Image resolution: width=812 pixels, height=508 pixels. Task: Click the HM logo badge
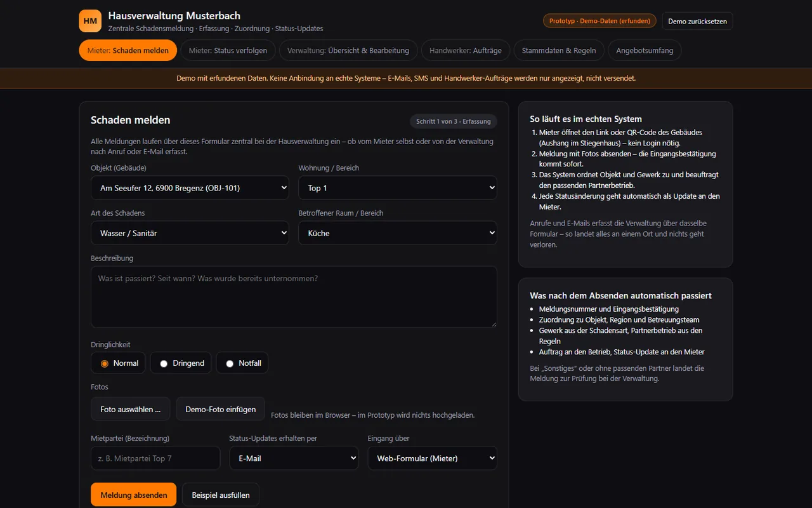pos(90,21)
